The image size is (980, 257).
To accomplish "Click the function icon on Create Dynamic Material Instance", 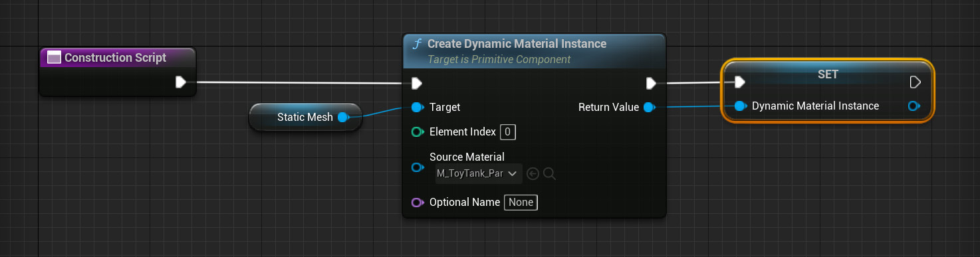I will coord(417,44).
